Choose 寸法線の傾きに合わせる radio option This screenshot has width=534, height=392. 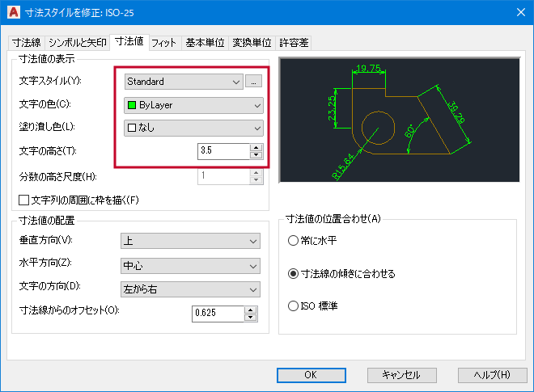(x=293, y=273)
